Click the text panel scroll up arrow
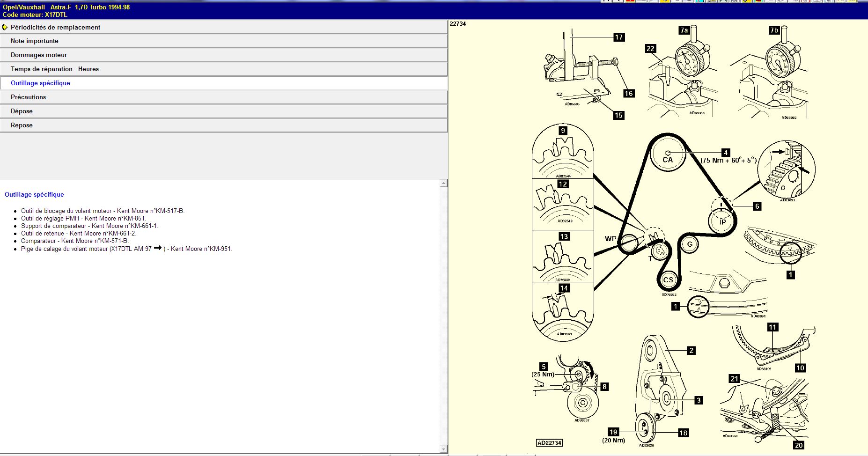This screenshot has height=456, width=868. pyautogui.click(x=443, y=184)
